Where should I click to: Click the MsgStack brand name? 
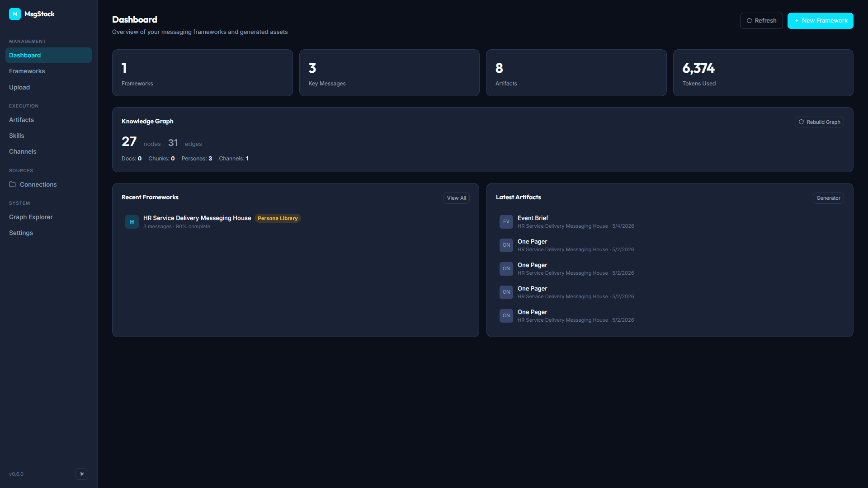pyautogui.click(x=39, y=14)
